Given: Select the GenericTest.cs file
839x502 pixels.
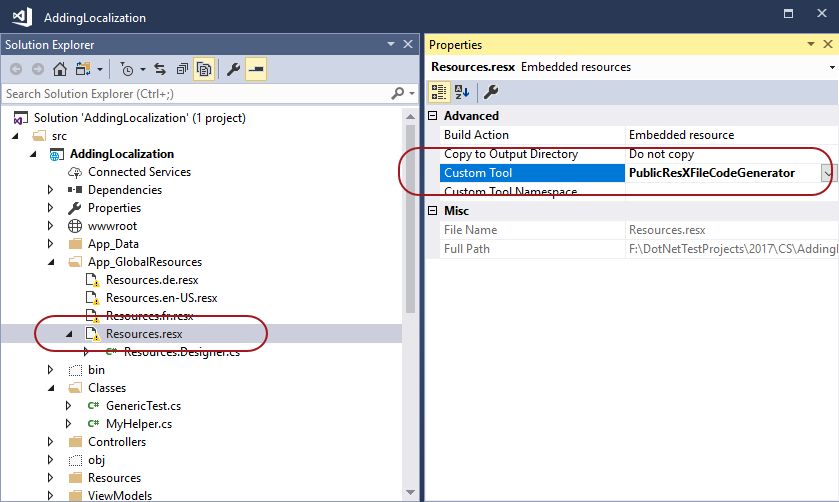Looking at the screenshot, I should coord(141,406).
